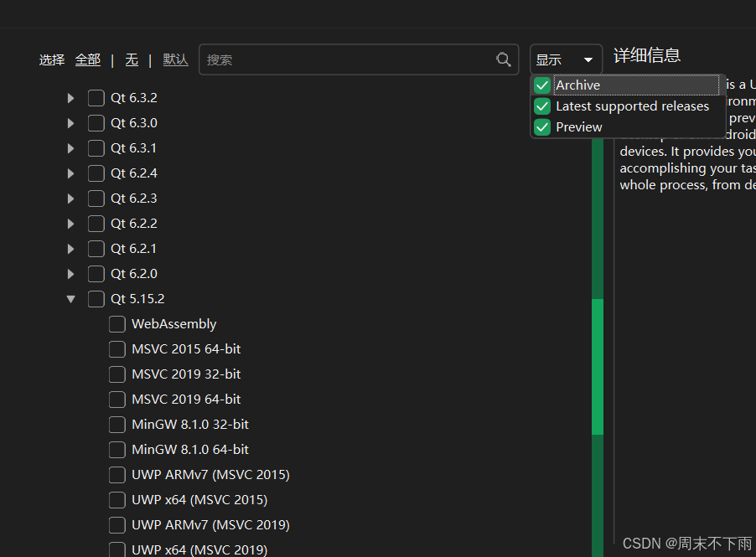This screenshot has height=557, width=756.
Task: Tick the Qt 5.15.2 checkbox
Action: [x=96, y=299]
